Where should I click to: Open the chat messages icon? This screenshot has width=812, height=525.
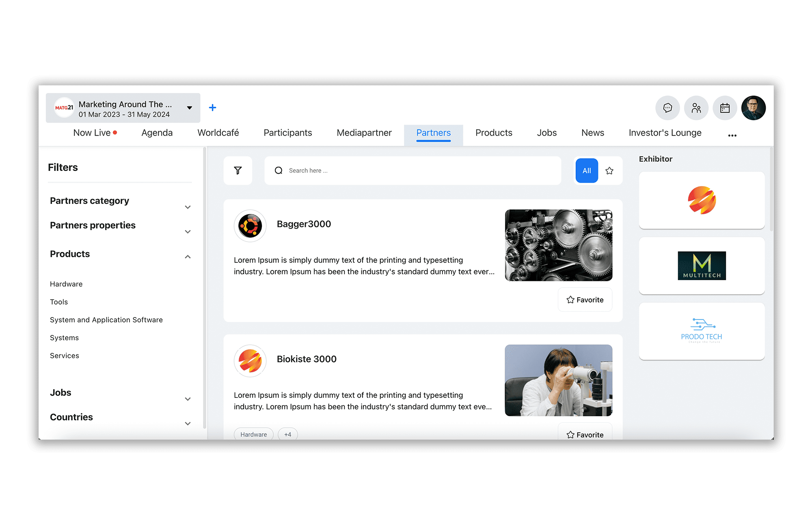point(667,108)
